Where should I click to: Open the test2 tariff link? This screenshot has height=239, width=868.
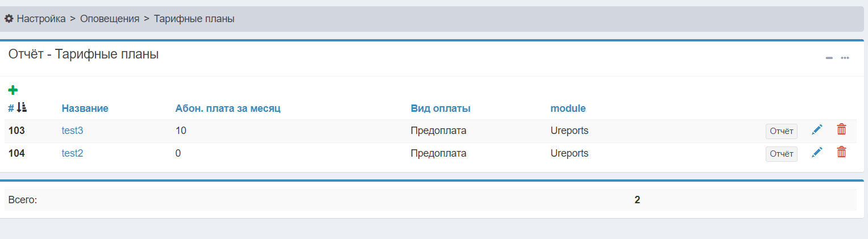pyautogui.click(x=72, y=153)
